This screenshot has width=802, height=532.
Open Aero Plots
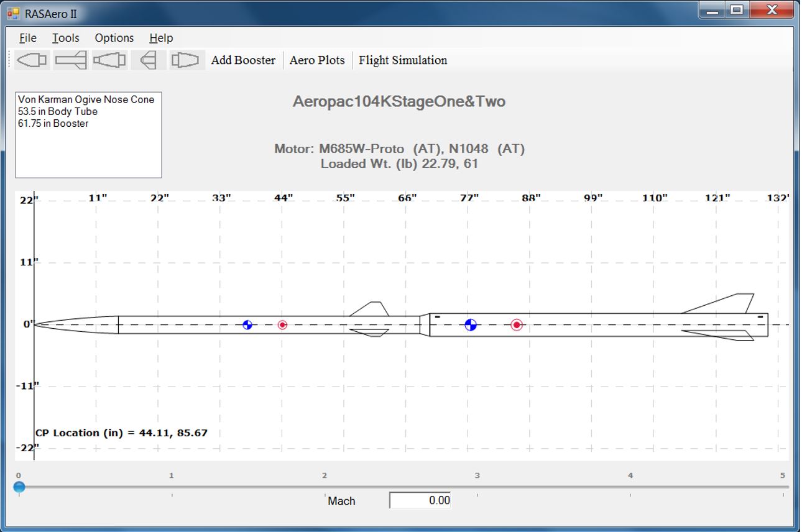(317, 60)
